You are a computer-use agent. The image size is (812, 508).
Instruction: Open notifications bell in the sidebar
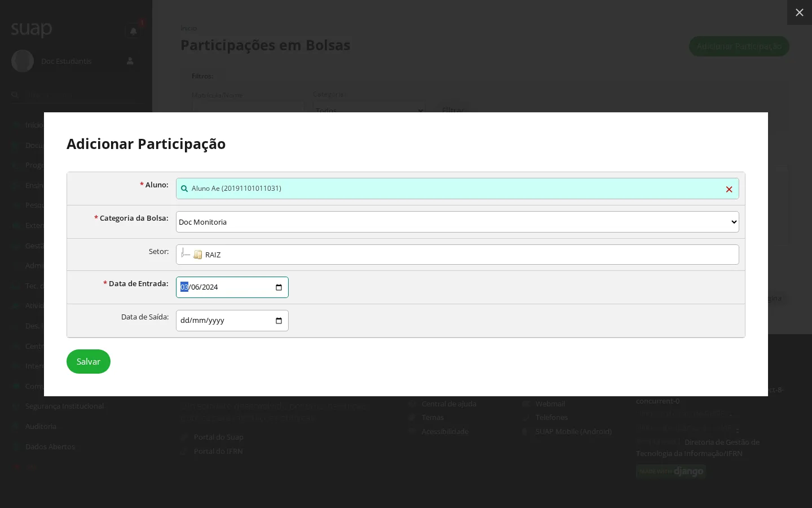133,32
